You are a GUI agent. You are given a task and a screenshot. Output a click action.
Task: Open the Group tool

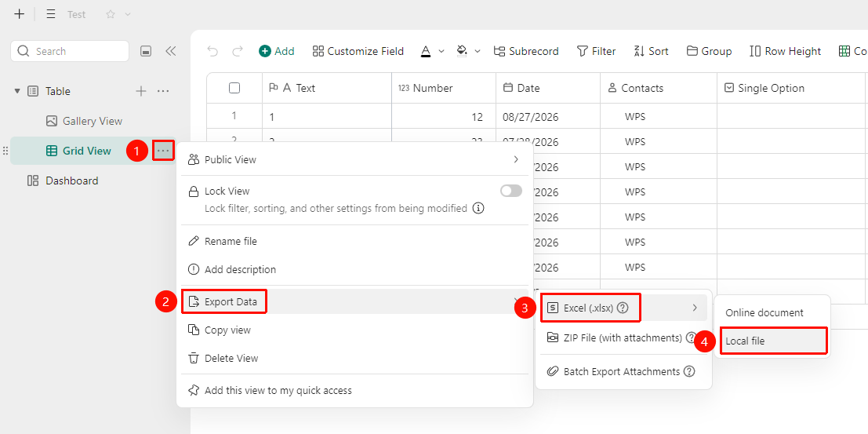[x=709, y=51]
